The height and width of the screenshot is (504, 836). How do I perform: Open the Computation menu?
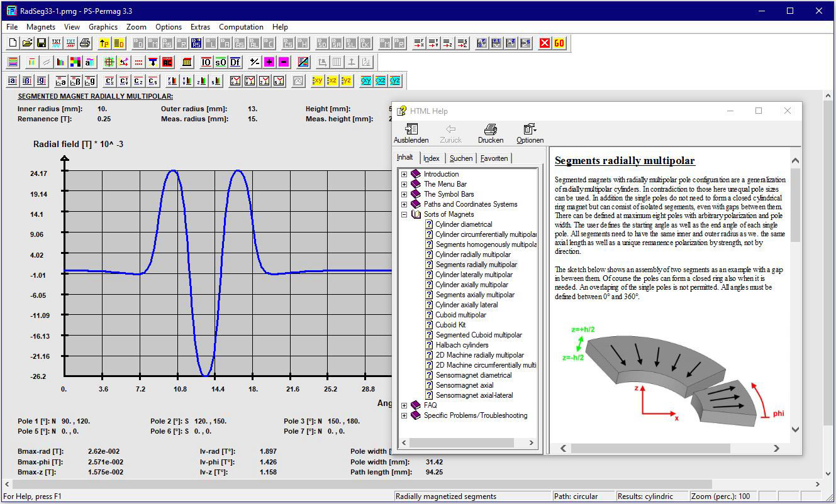(x=241, y=27)
